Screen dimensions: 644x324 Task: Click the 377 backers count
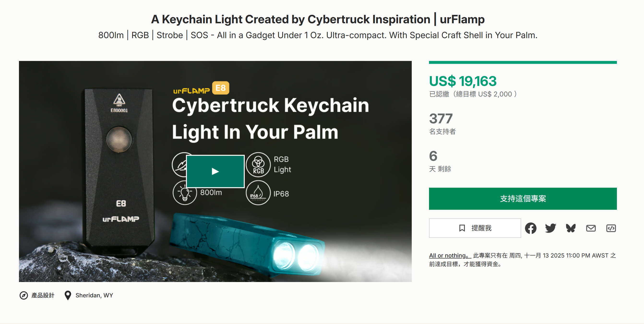click(x=441, y=119)
